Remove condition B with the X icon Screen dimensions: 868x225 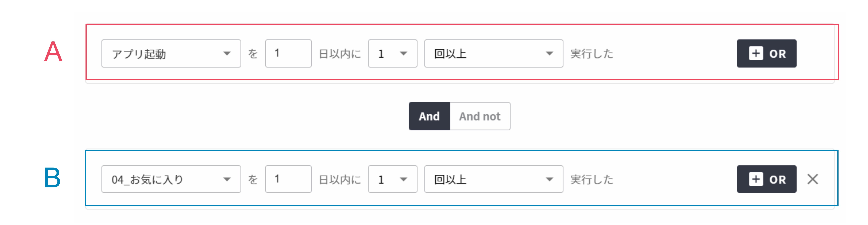[x=812, y=179]
